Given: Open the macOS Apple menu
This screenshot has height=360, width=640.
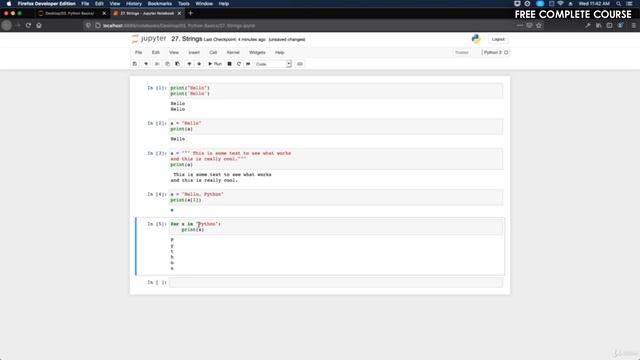Looking at the screenshot, I should (9, 4).
